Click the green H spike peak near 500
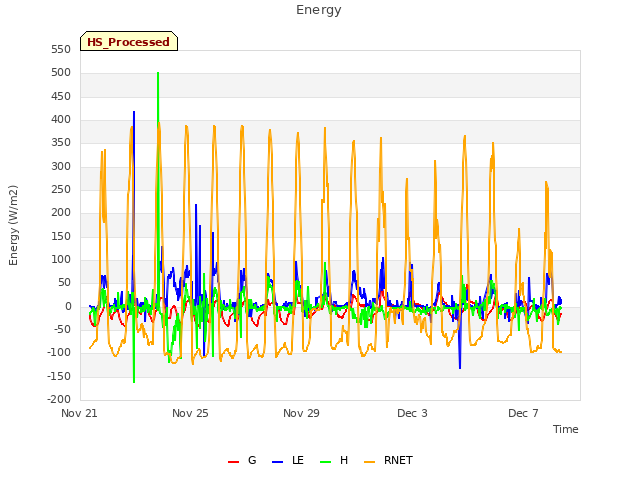Viewport: 640px width, 480px height. coord(158,73)
